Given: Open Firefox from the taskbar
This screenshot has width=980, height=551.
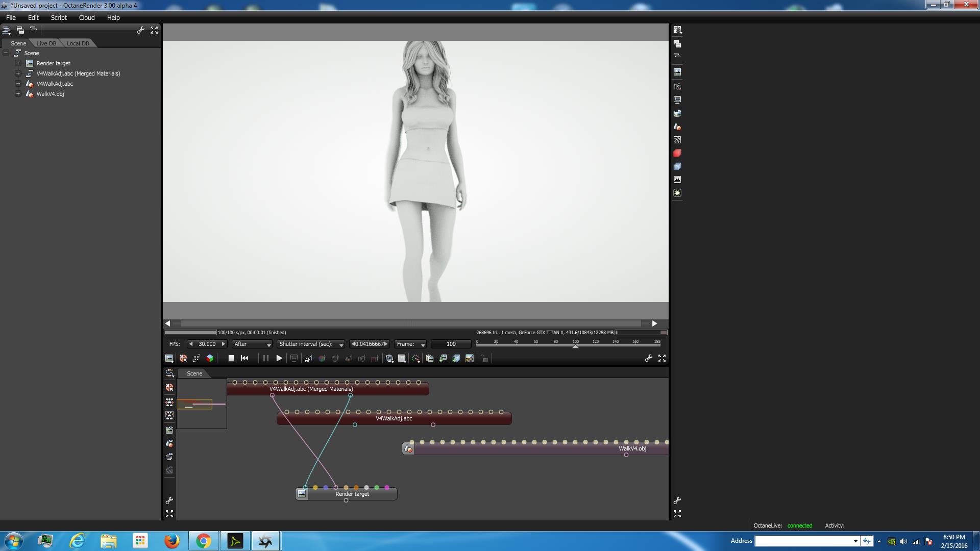Looking at the screenshot, I should (x=171, y=541).
